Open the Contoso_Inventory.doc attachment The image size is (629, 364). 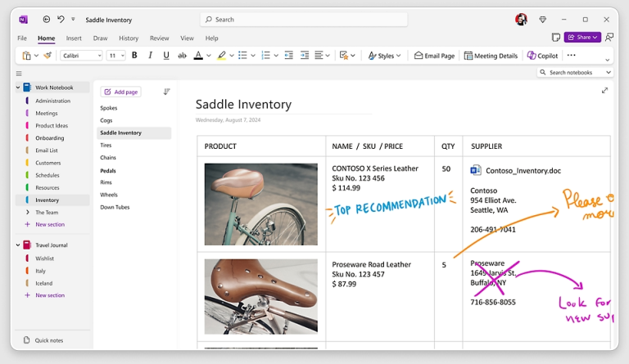click(515, 171)
